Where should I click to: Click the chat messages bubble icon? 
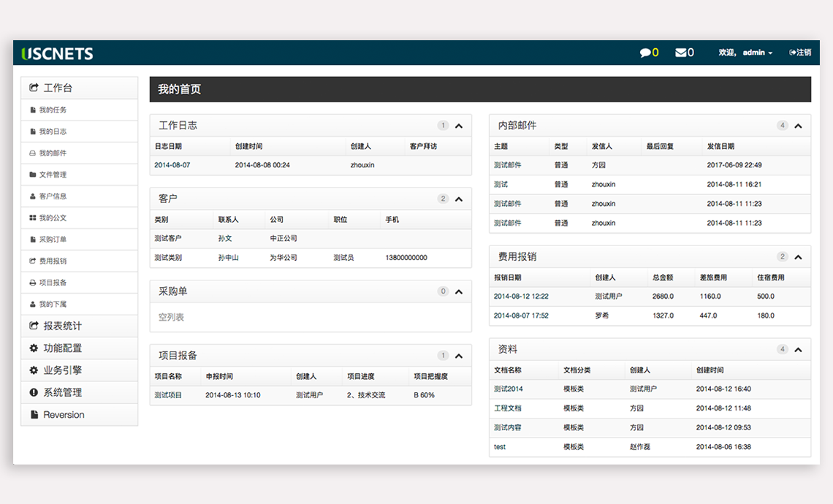645,53
